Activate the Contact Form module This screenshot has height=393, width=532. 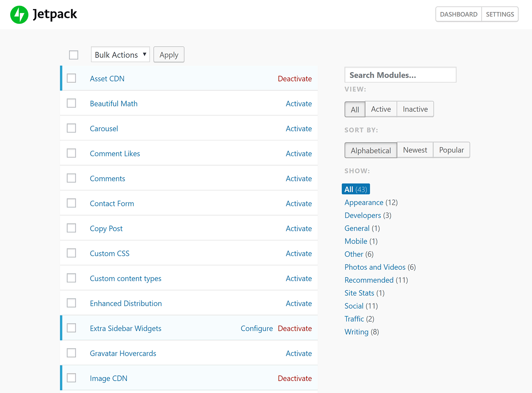[299, 204]
